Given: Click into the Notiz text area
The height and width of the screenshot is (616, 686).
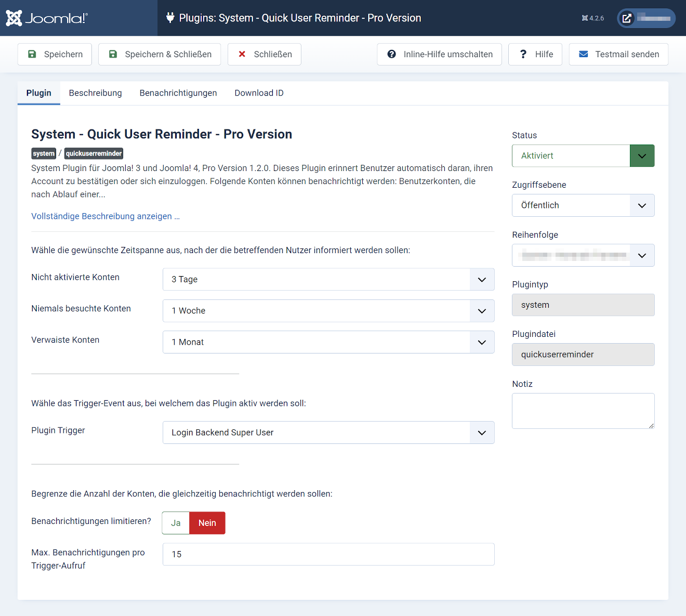Looking at the screenshot, I should 583,411.
